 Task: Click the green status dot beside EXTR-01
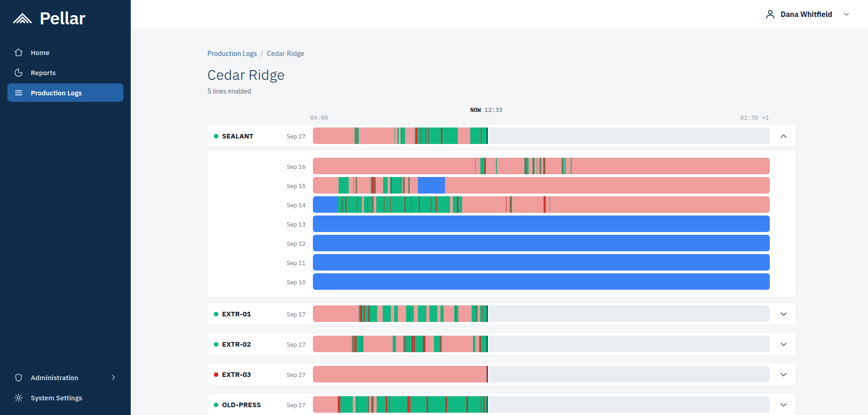216,314
